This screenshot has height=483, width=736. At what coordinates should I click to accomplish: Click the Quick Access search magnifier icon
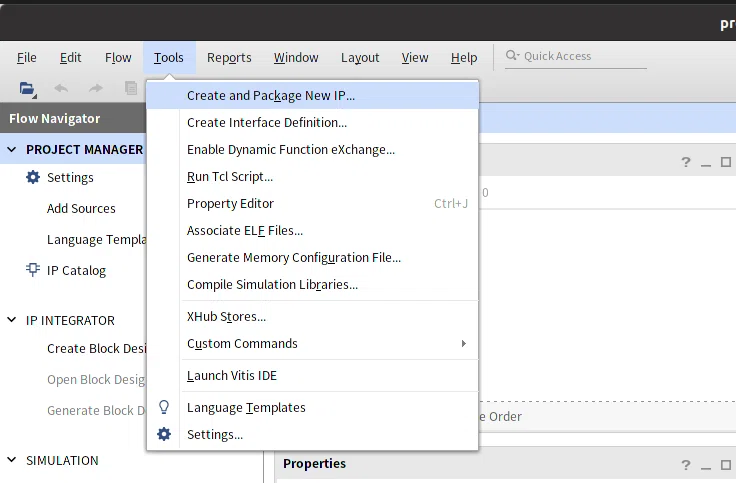pos(512,55)
